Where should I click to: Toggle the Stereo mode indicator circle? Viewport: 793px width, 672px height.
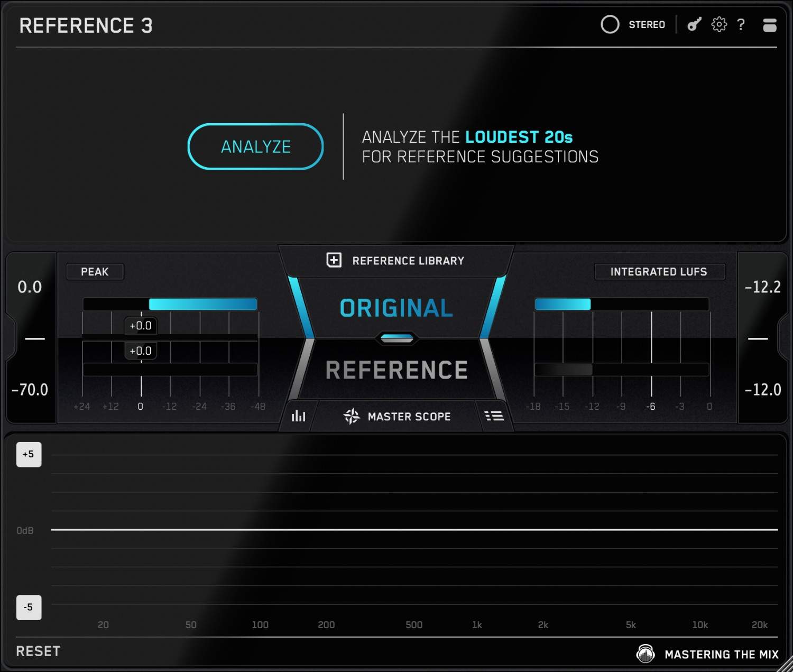point(610,24)
